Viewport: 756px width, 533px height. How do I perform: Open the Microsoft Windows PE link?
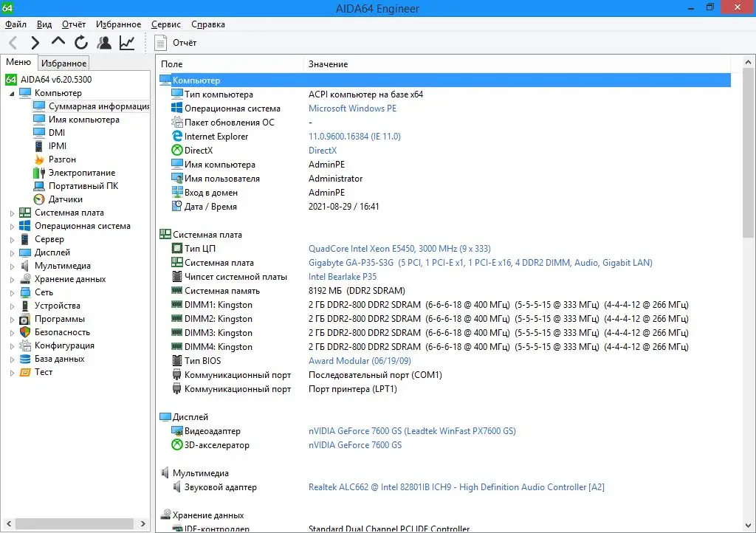[x=352, y=109]
